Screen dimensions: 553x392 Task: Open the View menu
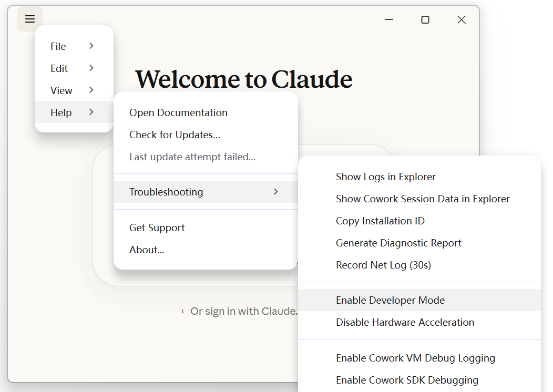click(74, 90)
